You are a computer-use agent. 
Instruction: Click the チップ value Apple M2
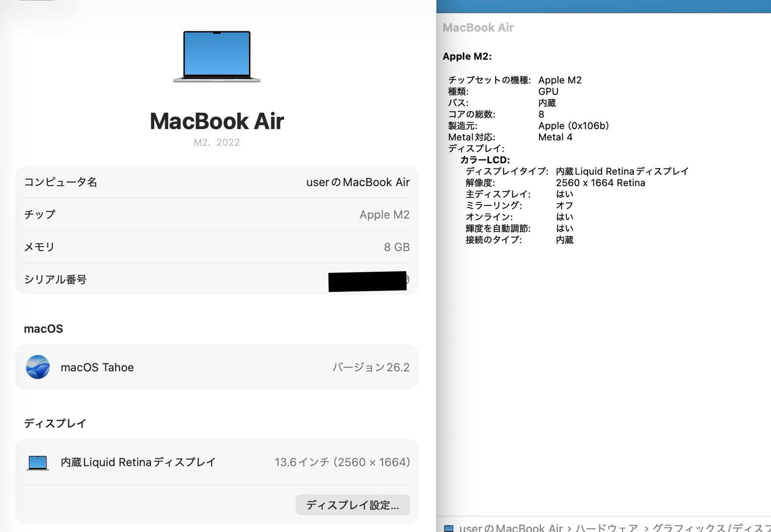coord(385,215)
